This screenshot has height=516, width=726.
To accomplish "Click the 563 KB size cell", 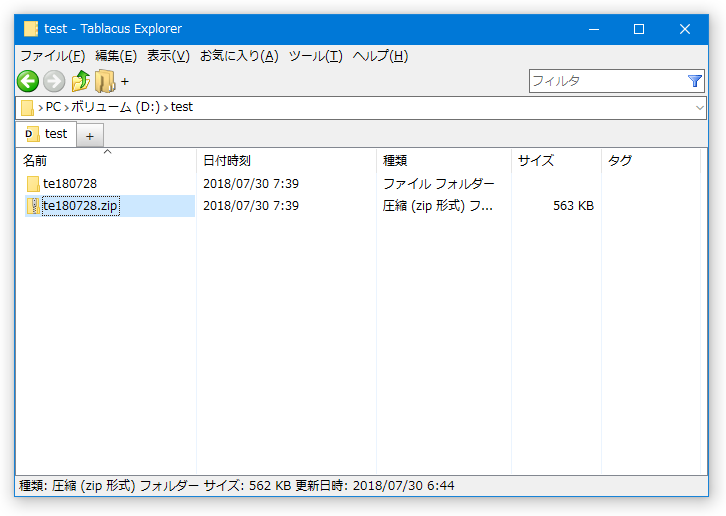I will point(573,206).
